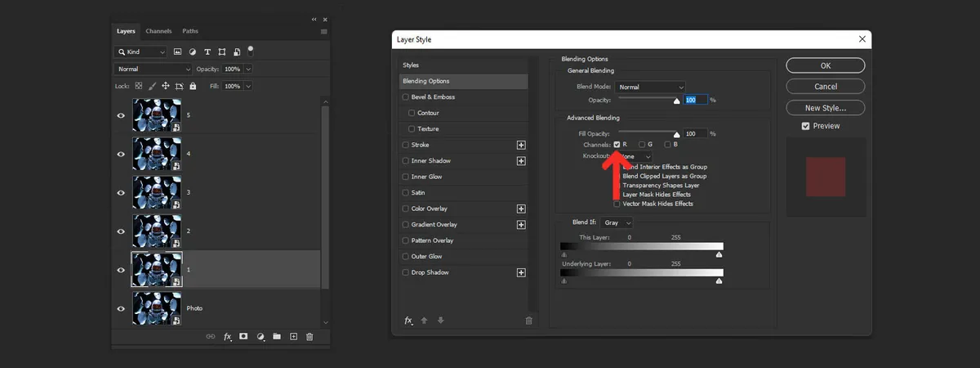Hide layer 3 with its eye icon
The width and height of the screenshot is (980, 368).
click(x=121, y=192)
